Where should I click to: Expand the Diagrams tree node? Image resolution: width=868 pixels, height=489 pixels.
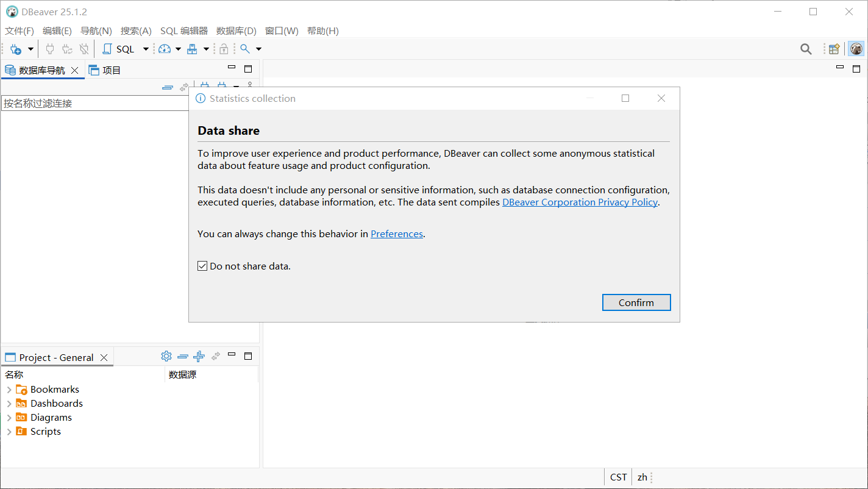pyautogui.click(x=9, y=418)
